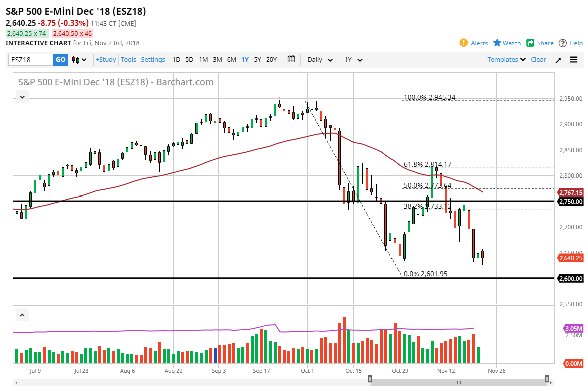
Task: Open the Templates dropdown
Action: pyautogui.click(x=504, y=59)
